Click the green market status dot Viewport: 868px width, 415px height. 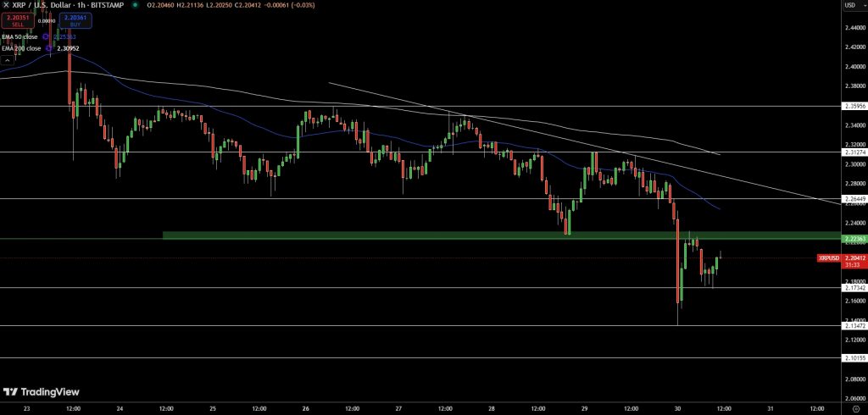click(x=136, y=4)
